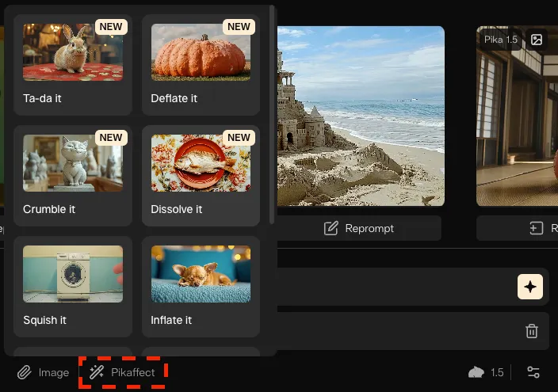Click the sparkle generate button
Screen dimensions: 558x392
pos(530,287)
